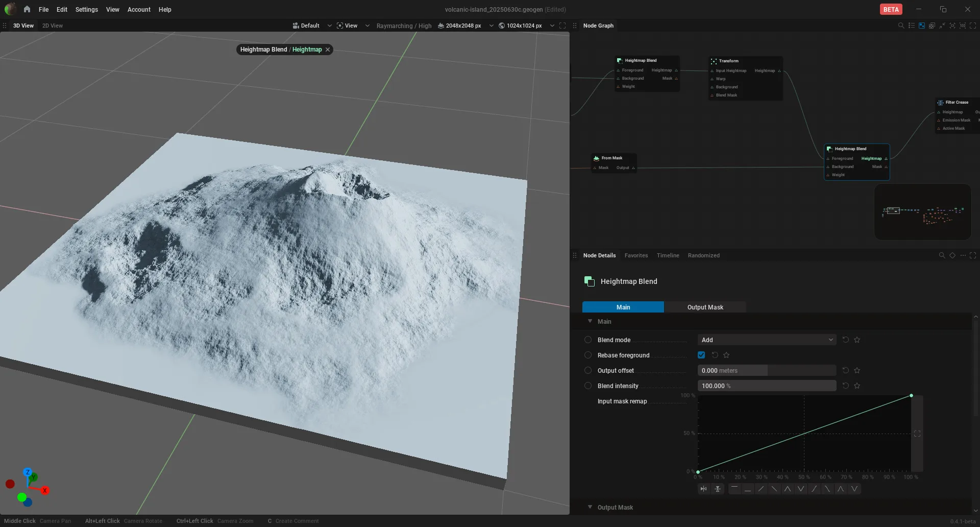Open the Settings menu
Screen dimensions: 980x527
click(86, 10)
